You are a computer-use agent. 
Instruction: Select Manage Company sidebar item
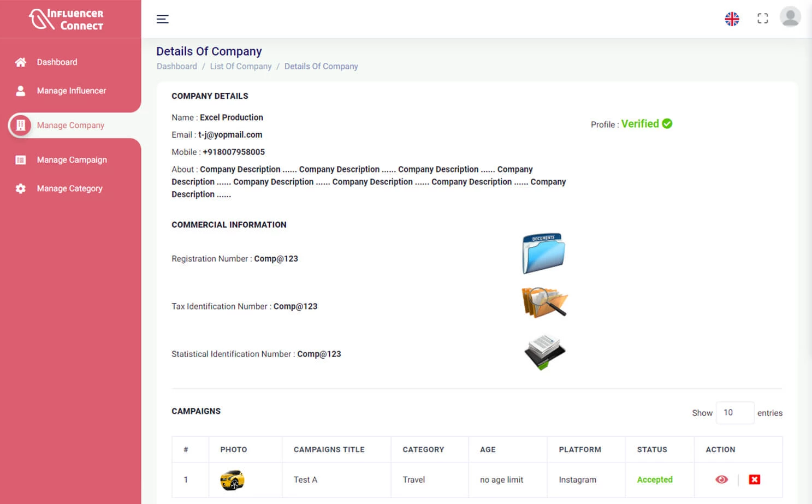tap(70, 125)
